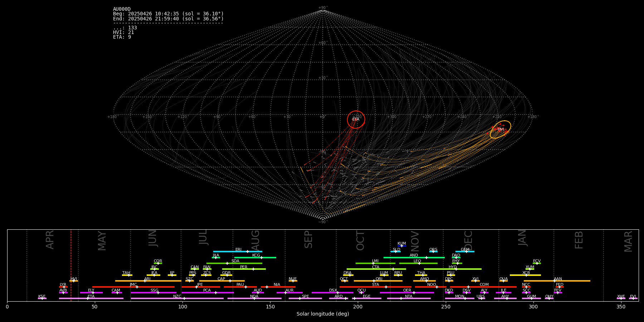644x322 pixels.
Task: Click the JMC shower label in timeline
Action: click(133, 285)
